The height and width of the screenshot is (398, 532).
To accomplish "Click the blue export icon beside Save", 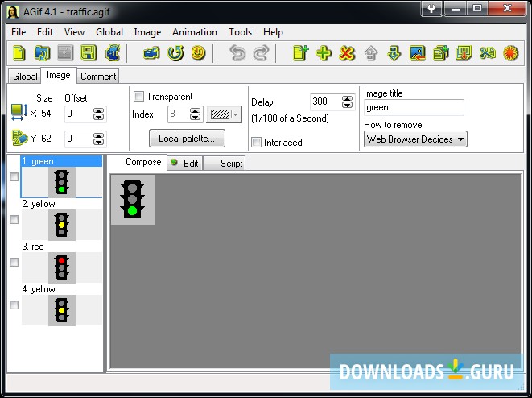I will 113,53.
